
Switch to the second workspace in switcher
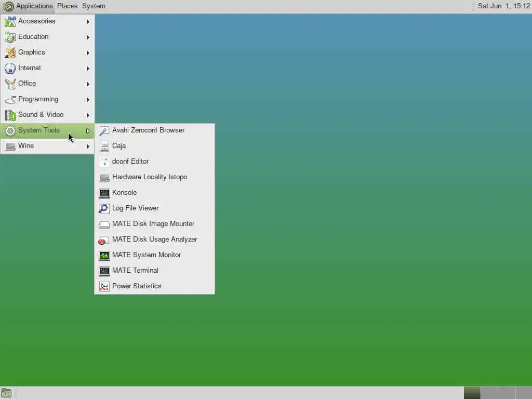489,393
